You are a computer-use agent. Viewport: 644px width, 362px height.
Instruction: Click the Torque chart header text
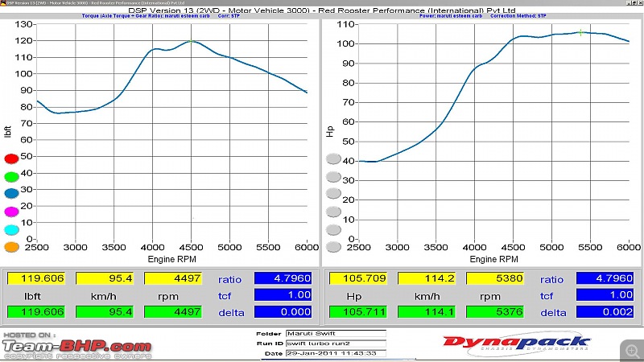pos(146,16)
